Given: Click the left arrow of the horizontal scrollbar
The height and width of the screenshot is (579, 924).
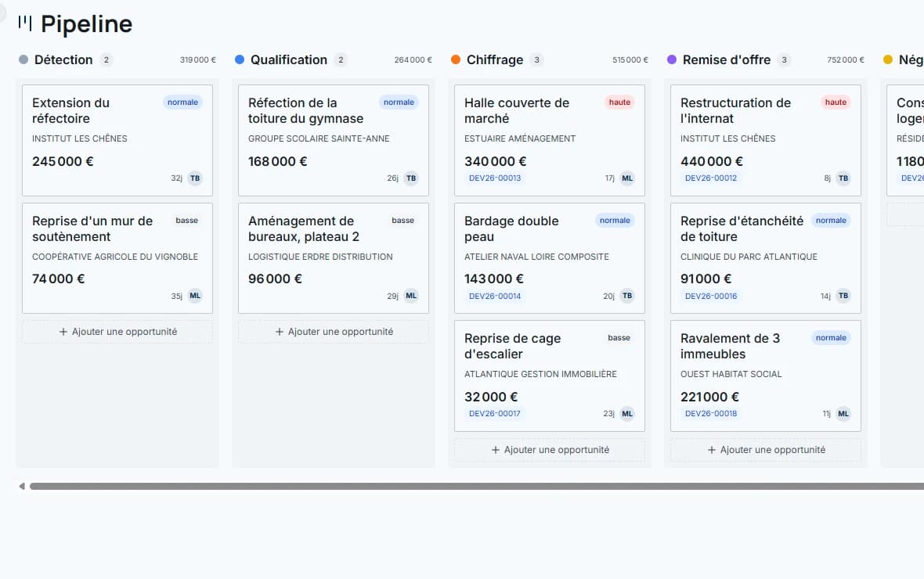Looking at the screenshot, I should [x=22, y=487].
